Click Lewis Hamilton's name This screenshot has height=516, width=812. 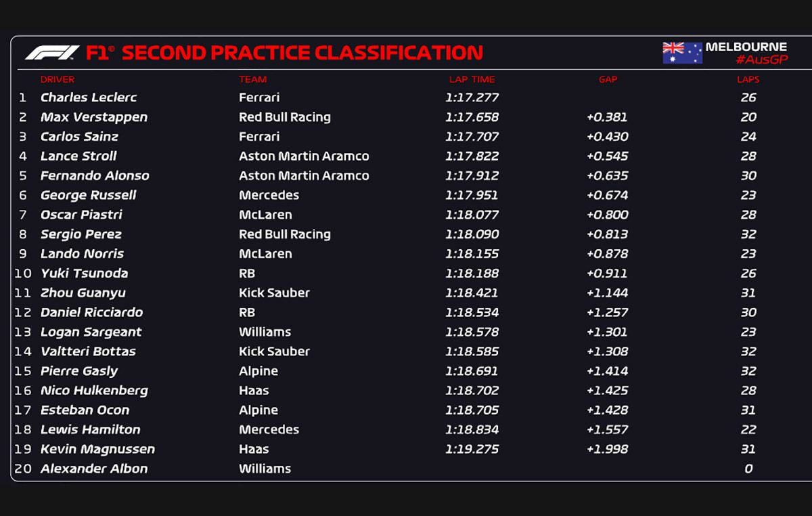coord(91,430)
